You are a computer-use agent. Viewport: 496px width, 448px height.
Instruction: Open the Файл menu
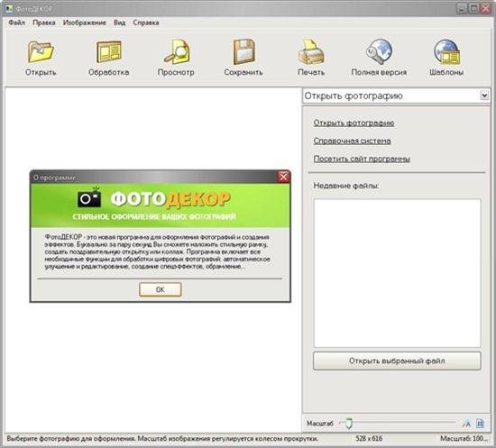pos(17,23)
